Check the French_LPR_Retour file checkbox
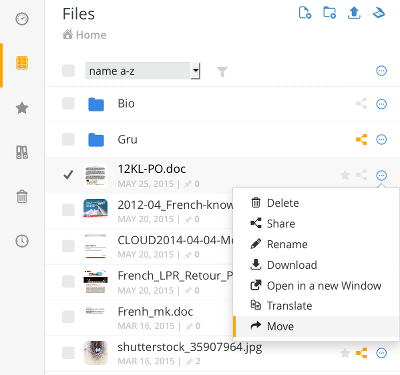400x375 pixels. 68,281
